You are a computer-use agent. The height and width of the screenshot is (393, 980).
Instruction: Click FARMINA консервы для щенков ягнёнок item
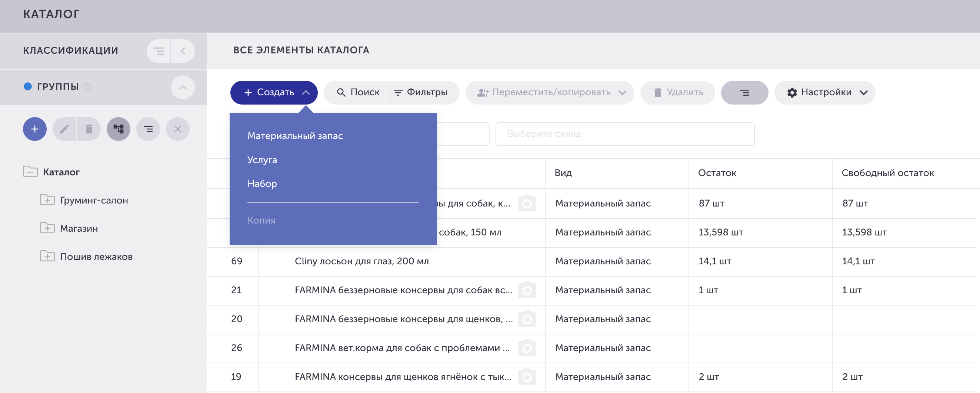click(403, 377)
